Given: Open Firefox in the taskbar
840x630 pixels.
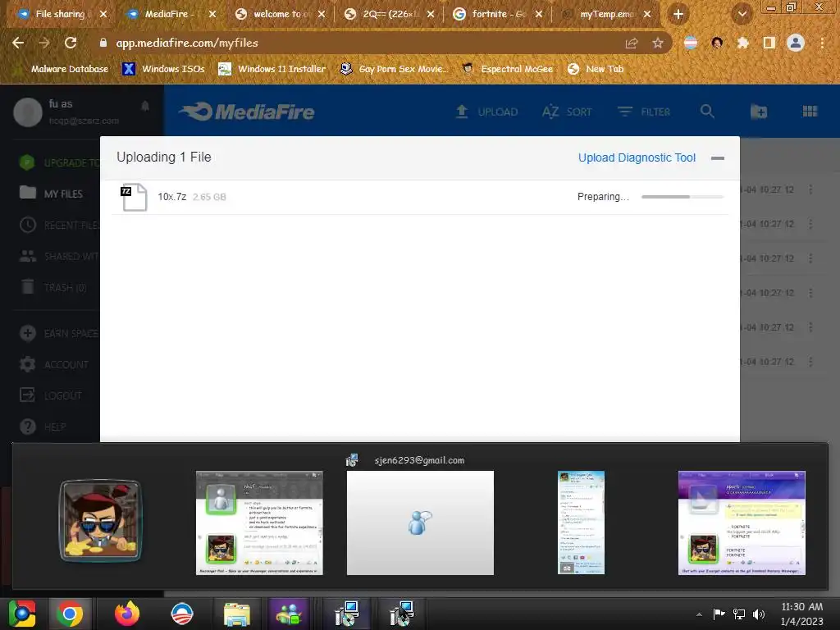Looking at the screenshot, I should tap(127, 614).
